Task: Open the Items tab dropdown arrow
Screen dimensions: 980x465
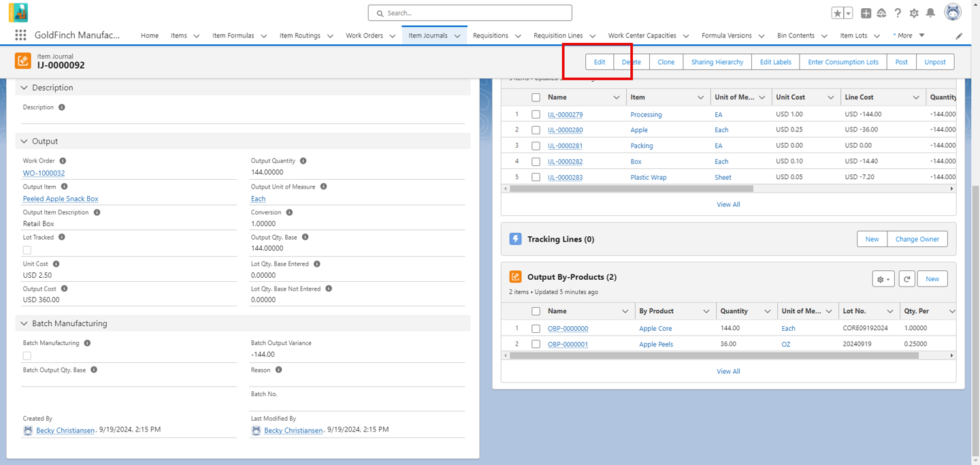Action: 196,36
